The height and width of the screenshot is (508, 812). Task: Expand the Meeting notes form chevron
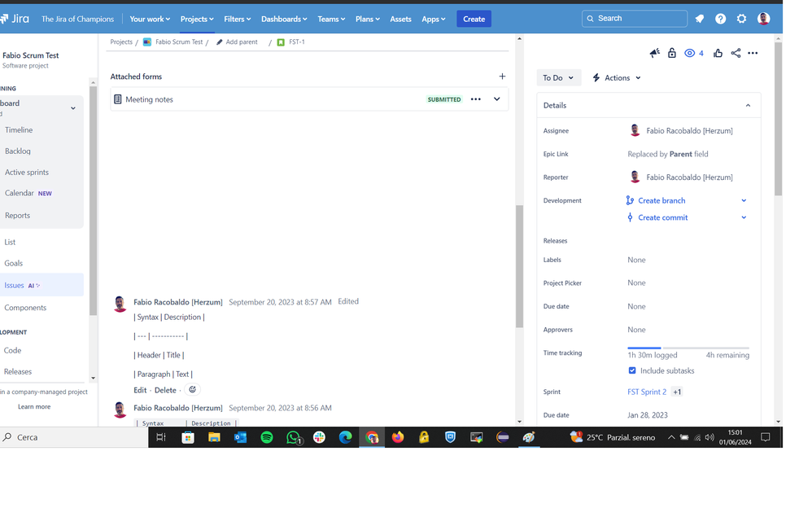[x=496, y=99]
